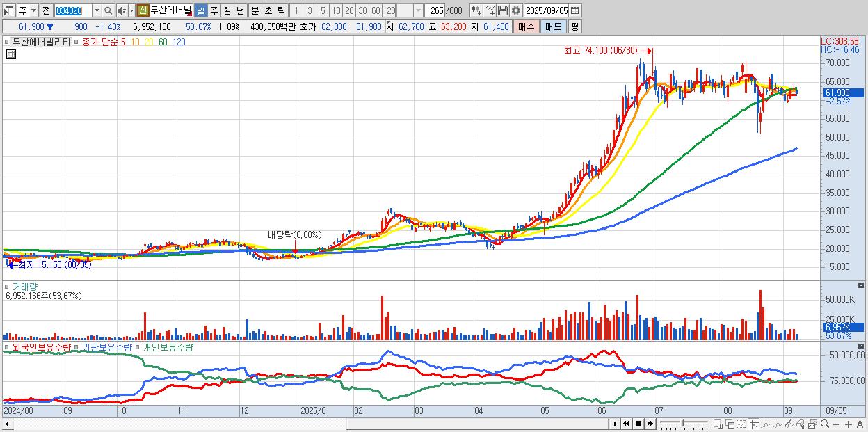This screenshot has height=432, width=868.
Task: Open the chart settings gear icon
Action: click(515, 11)
